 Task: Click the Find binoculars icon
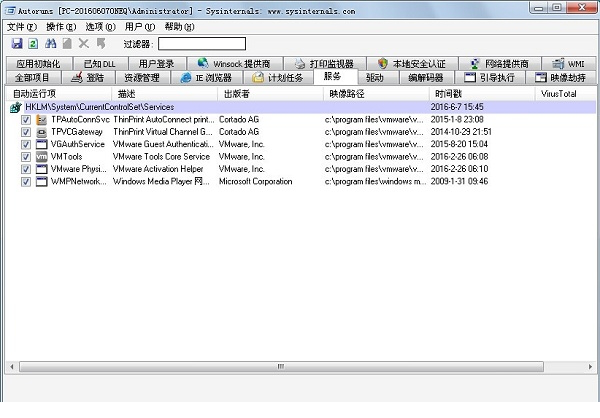tap(51, 44)
